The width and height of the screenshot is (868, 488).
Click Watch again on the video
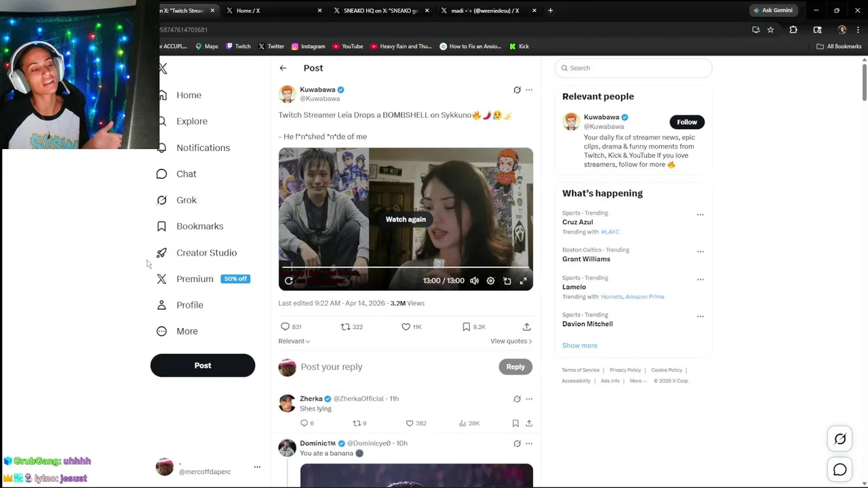coord(406,219)
